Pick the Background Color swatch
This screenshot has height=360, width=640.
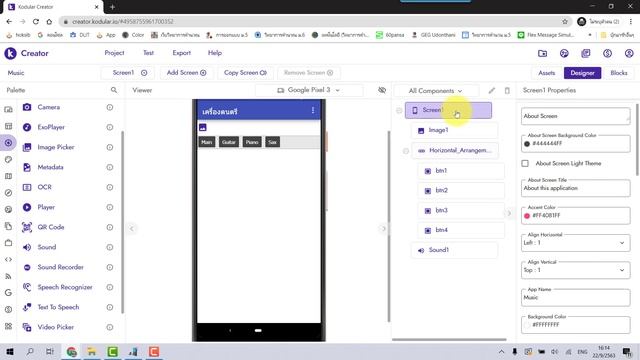click(527, 325)
